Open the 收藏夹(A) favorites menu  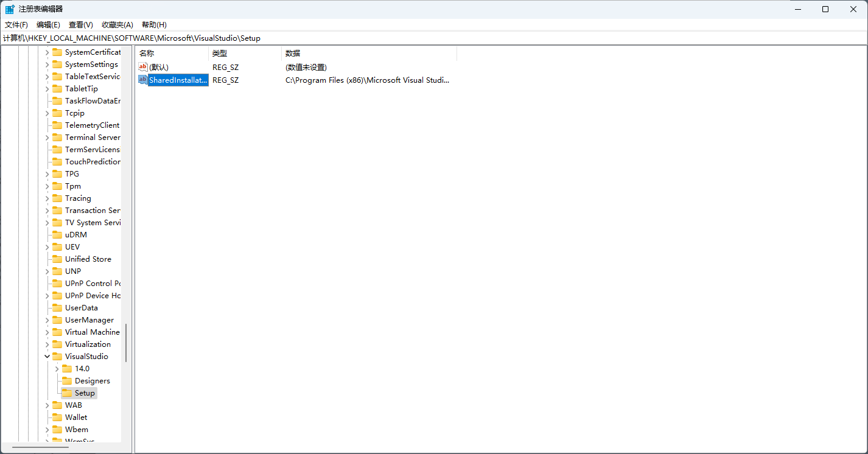pyautogui.click(x=117, y=25)
